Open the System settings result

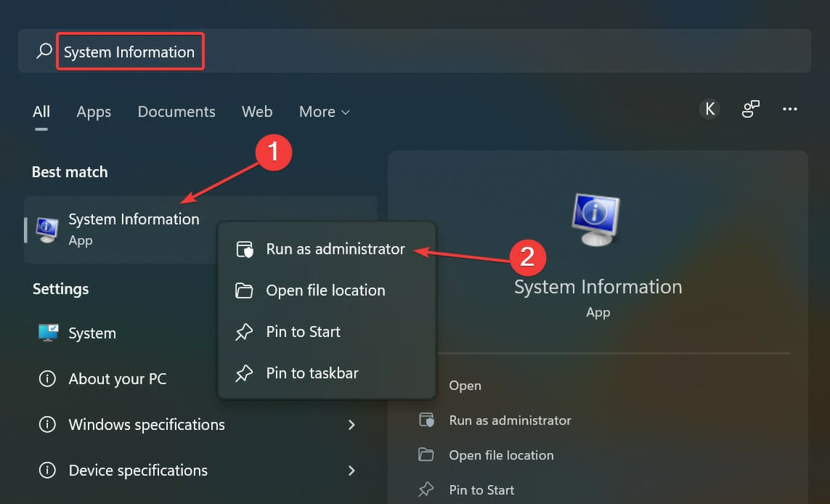tap(200, 333)
